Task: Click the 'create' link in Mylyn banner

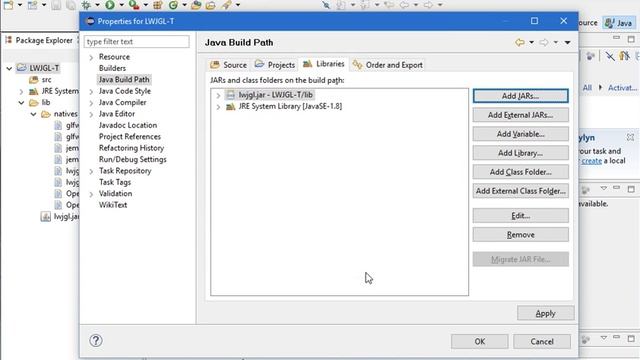Action: [x=591, y=161]
